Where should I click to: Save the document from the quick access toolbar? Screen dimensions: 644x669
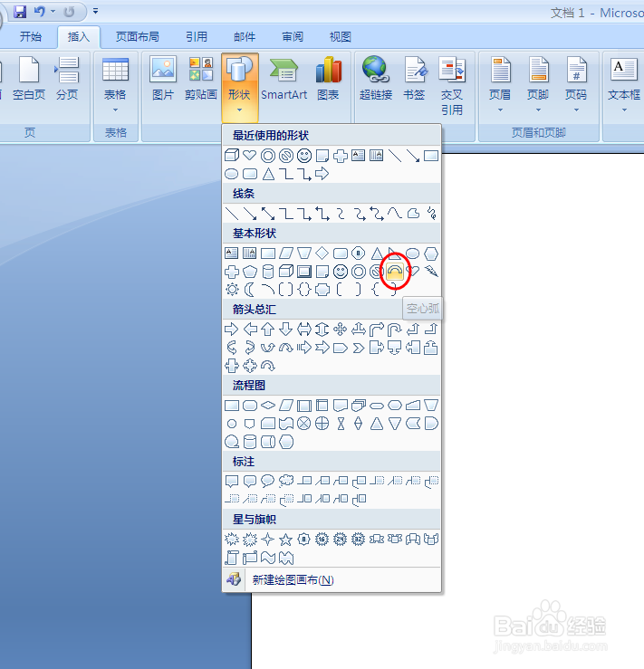point(20,12)
